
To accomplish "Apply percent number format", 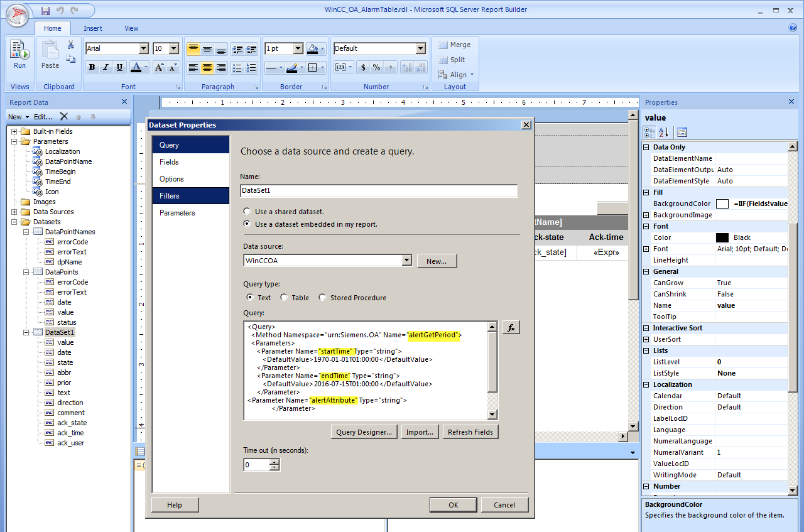I will (376, 68).
